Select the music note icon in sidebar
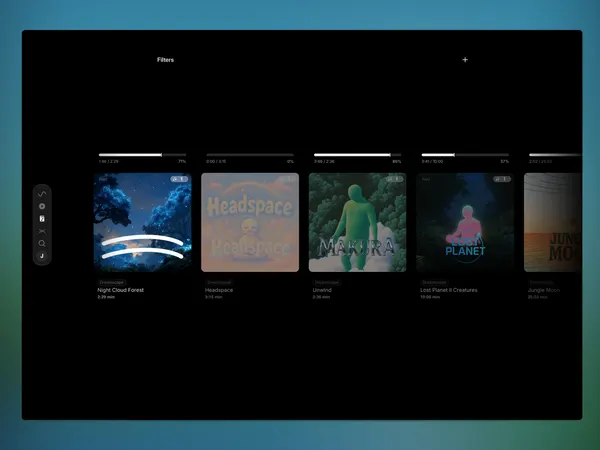Screen dimensions: 600x450 (x=42, y=256)
